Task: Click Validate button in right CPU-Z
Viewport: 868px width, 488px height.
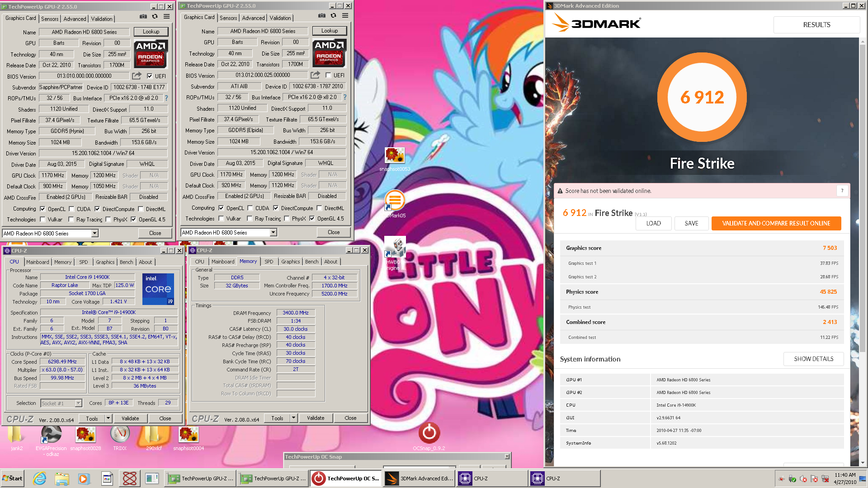Action: 316,418
